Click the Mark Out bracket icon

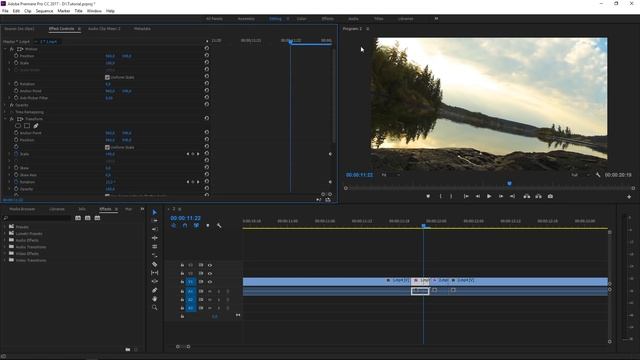[x=451, y=196]
